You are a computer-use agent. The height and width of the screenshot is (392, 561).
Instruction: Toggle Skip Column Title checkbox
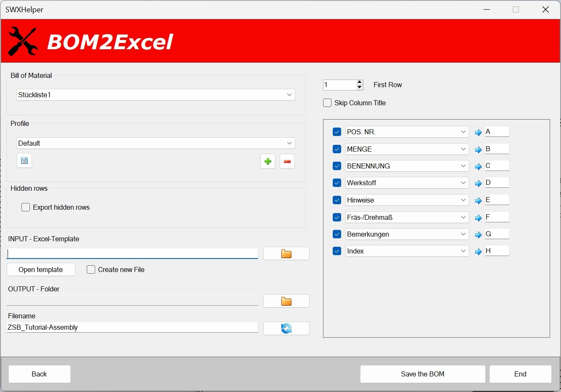point(327,103)
